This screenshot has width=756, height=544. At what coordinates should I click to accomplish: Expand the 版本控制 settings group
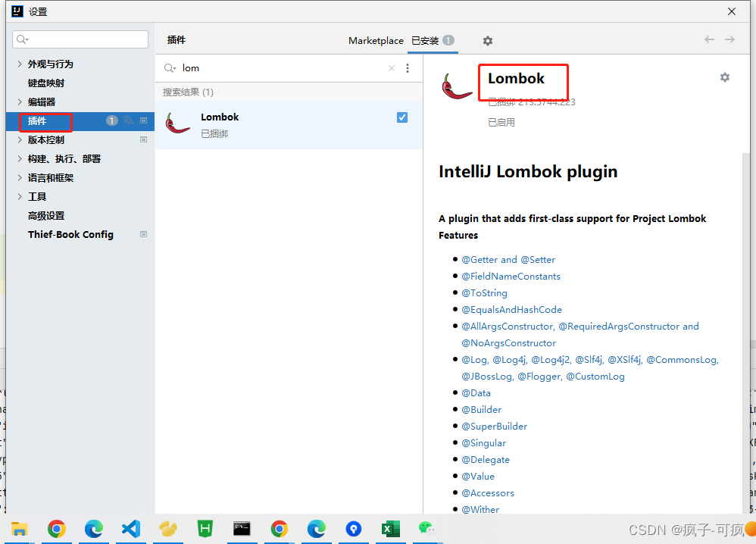(19, 139)
